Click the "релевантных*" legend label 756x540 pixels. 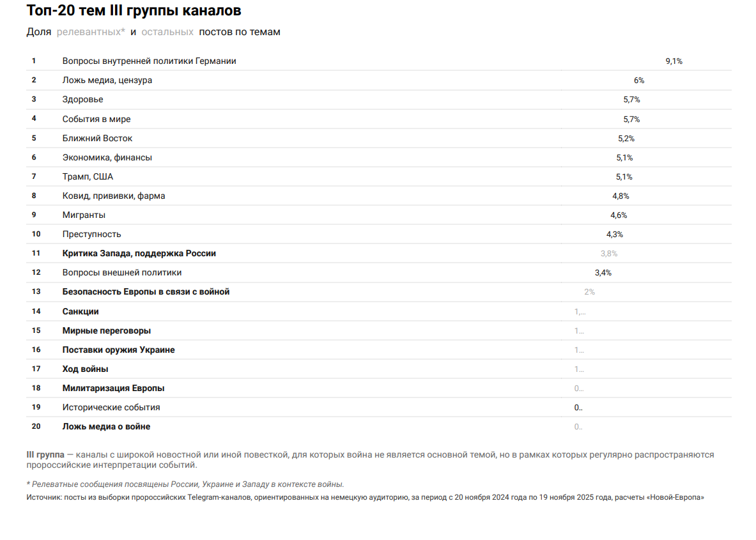91,32
